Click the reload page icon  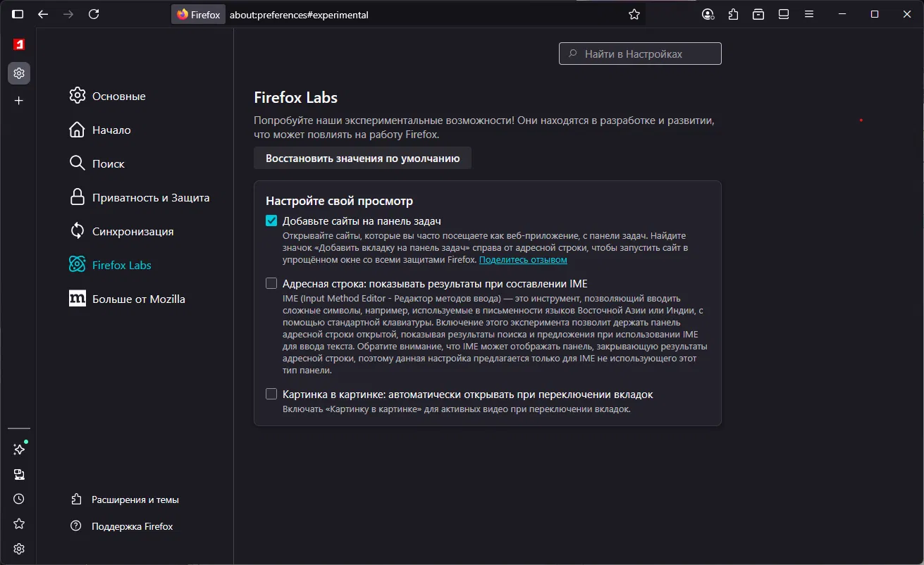(94, 14)
